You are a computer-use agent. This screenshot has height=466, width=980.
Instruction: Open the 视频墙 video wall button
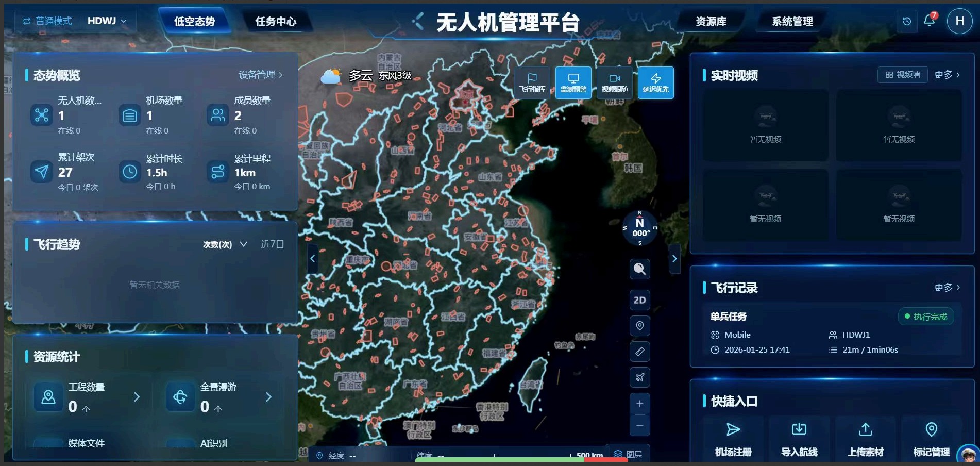click(903, 75)
